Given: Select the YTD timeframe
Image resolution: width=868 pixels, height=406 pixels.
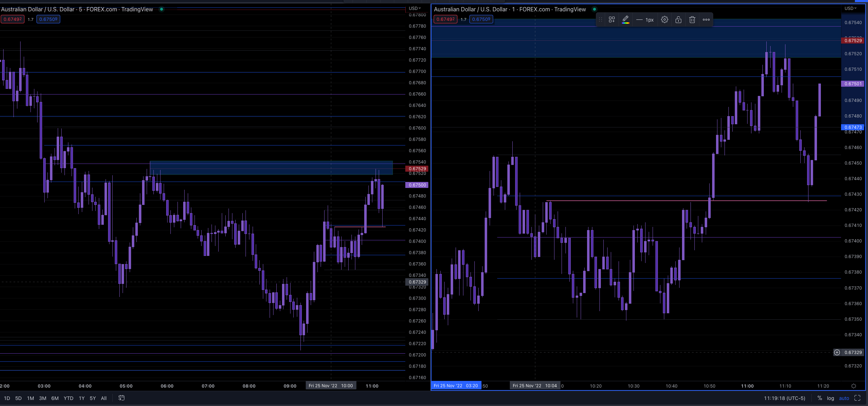Looking at the screenshot, I should (x=68, y=398).
